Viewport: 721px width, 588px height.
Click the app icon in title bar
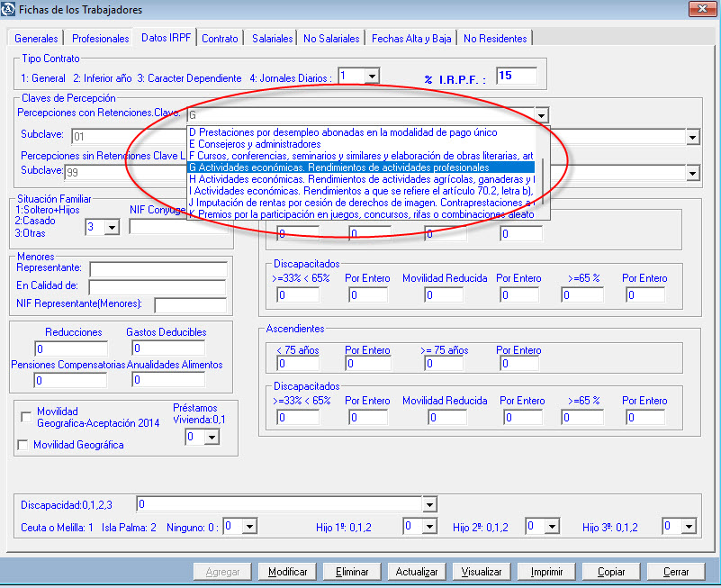click(x=10, y=11)
